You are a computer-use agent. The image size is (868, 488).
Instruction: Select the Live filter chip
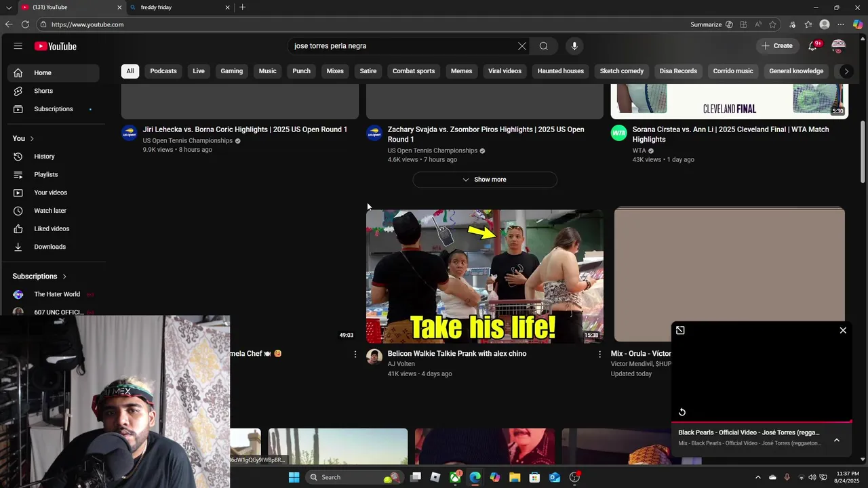[199, 71]
